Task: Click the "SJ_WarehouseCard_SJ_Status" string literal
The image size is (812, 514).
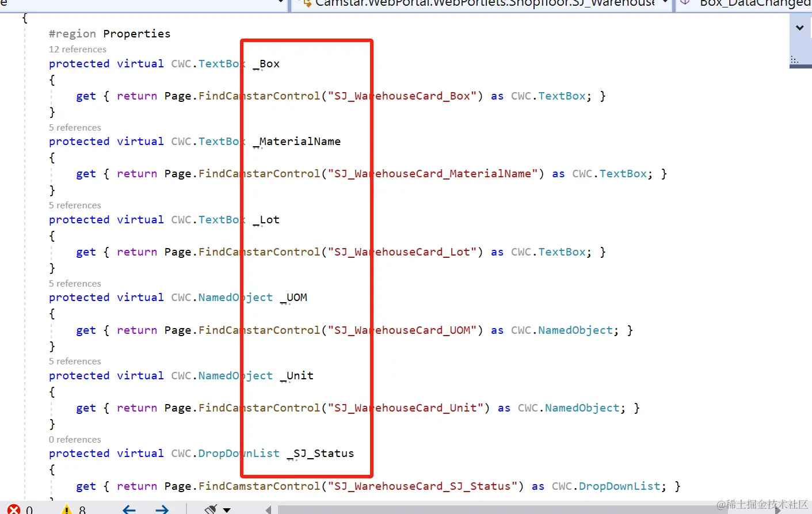Action: 422,486
